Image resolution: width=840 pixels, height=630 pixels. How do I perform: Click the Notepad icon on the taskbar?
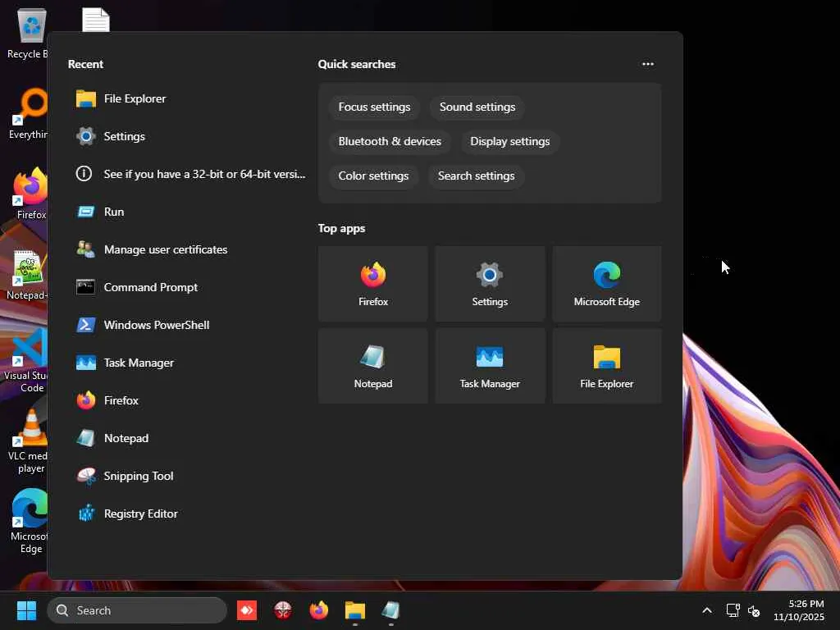pyautogui.click(x=390, y=610)
